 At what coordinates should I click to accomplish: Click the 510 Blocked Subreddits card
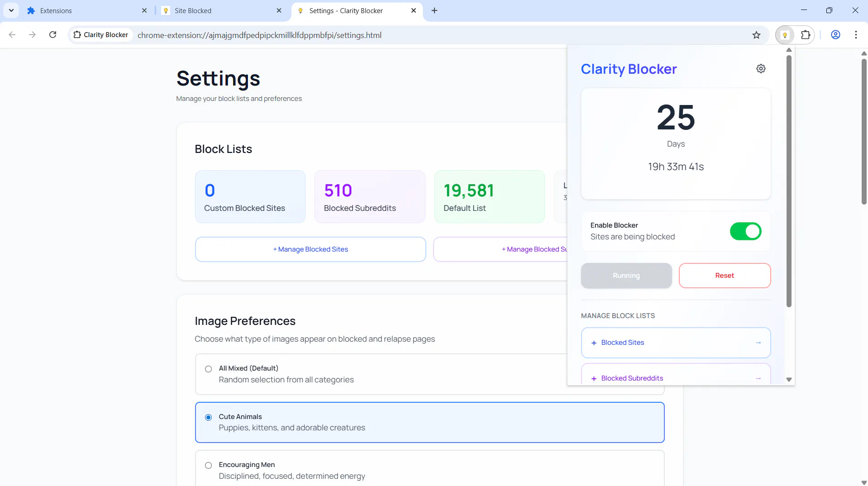[x=370, y=196]
